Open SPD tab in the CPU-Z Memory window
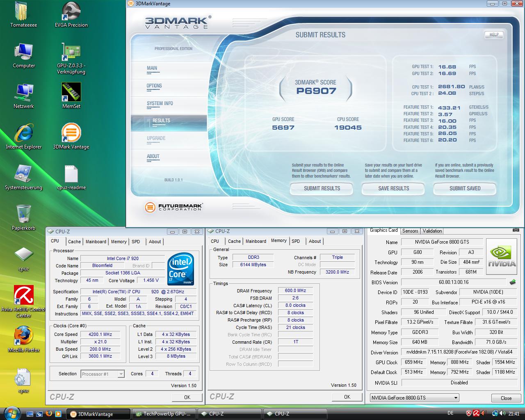The height and width of the screenshot is (420, 525). pyautogui.click(x=296, y=241)
